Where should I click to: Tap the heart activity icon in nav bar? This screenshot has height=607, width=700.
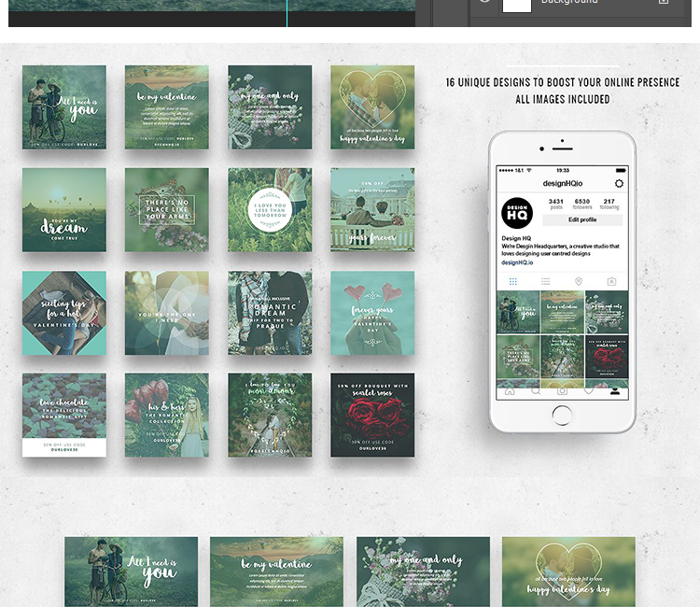point(588,391)
